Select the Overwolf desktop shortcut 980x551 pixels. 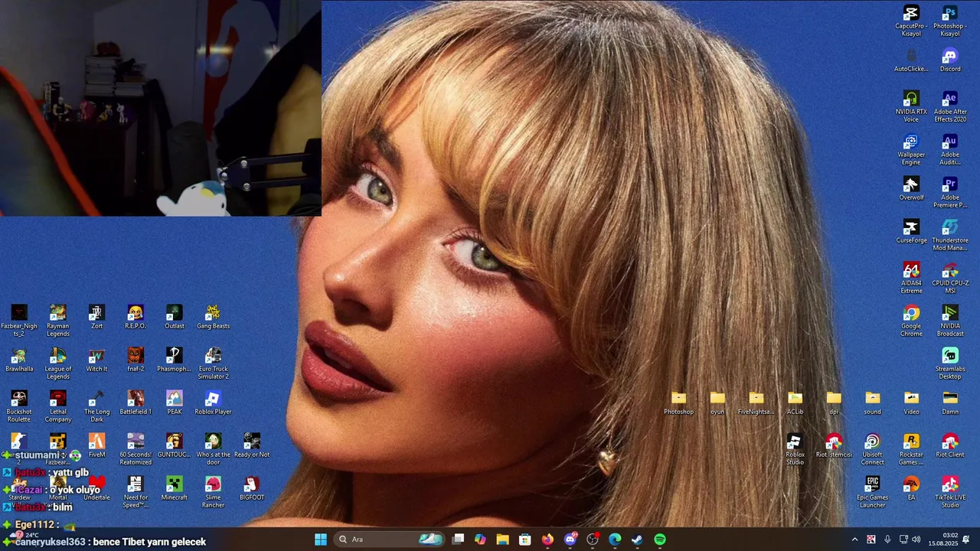pyautogui.click(x=911, y=188)
